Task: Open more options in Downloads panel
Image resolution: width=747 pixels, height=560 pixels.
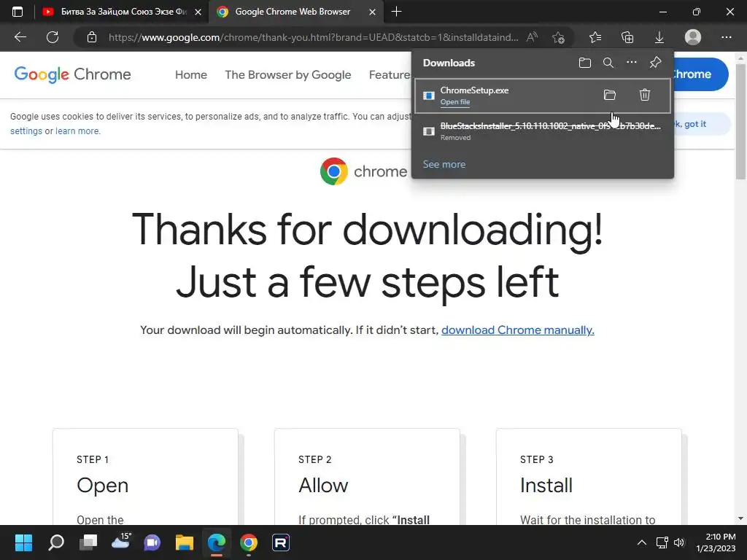Action: tap(632, 63)
